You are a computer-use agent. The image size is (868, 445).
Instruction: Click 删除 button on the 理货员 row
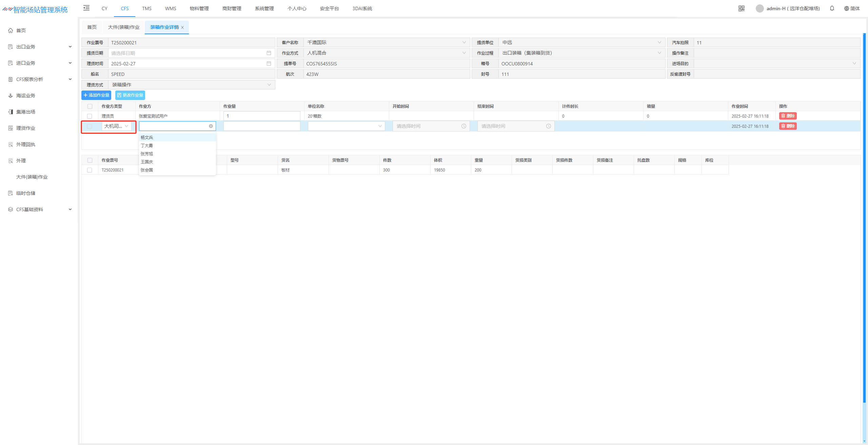tap(788, 116)
